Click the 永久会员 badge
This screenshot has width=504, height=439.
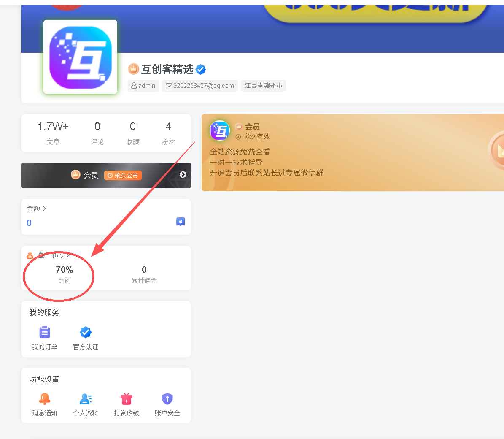[x=123, y=175]
